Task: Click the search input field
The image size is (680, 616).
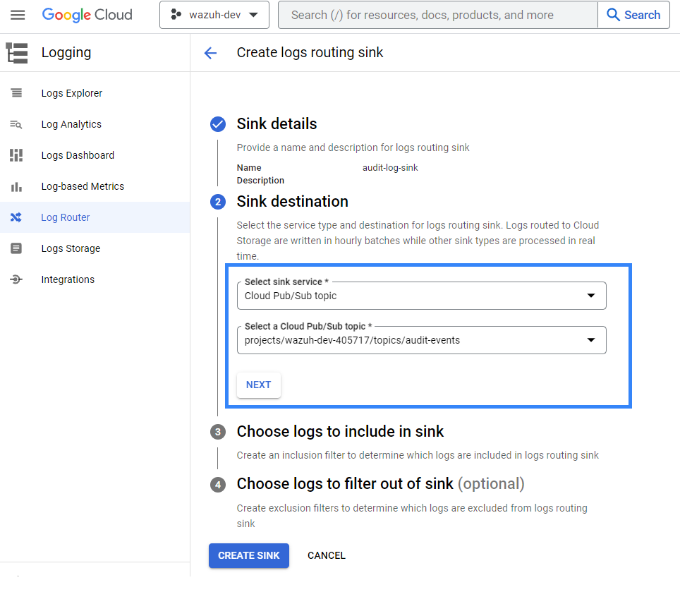Action: [x=437, y=15]
